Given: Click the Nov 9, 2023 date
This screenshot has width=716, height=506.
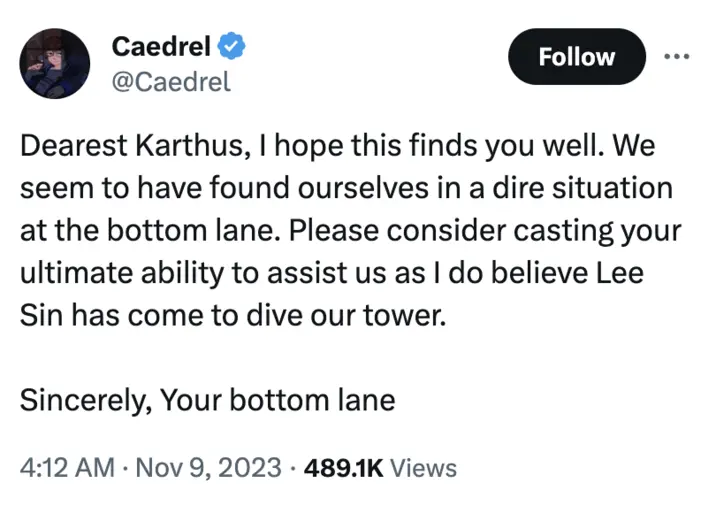Looking at the screenshot, I should (209, 468).
